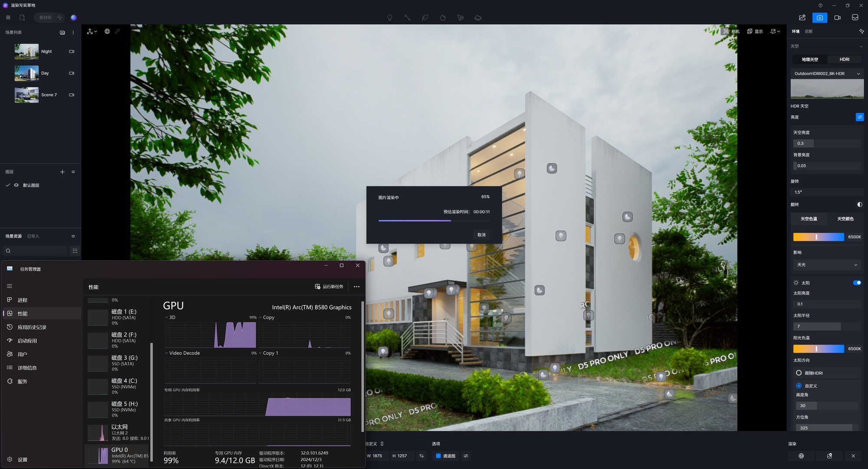868x469 pixels.
Task: Open the hamburger main menu in D5
Action: [x=8, y=17]
